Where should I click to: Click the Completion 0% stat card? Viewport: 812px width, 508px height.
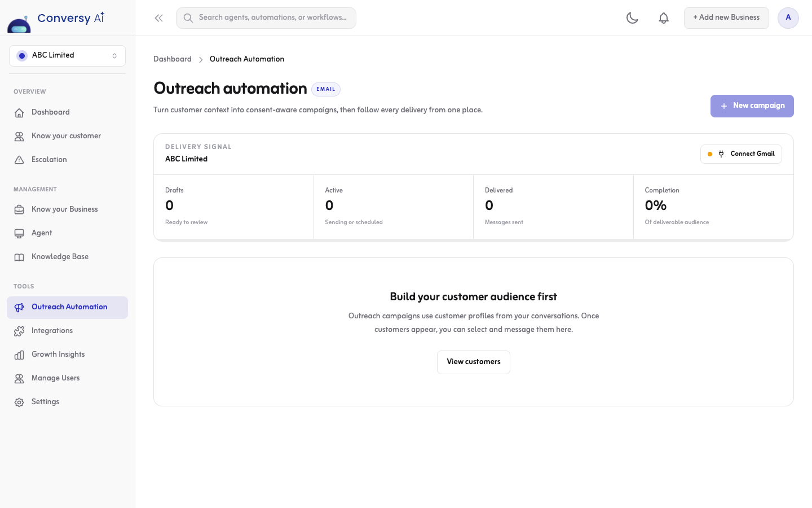713,207
